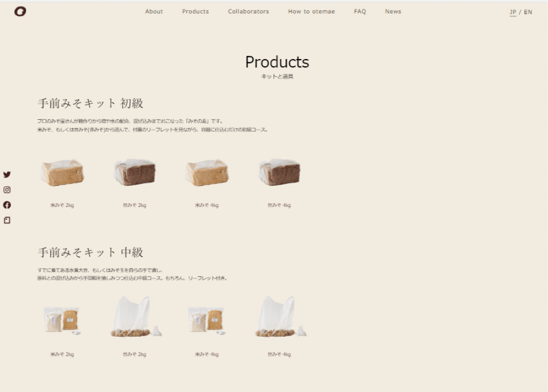Navigate to How to otemae
Screen dimensions: 548x392
coord(311,11)
